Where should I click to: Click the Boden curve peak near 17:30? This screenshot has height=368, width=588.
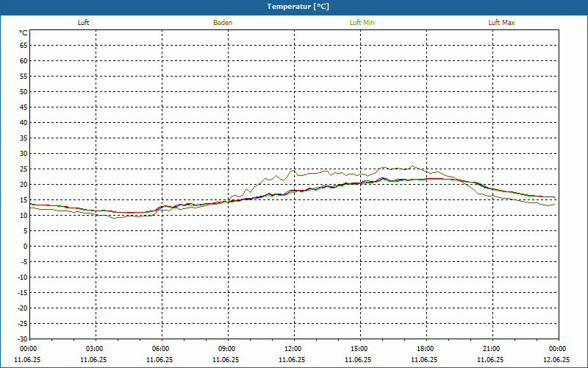tap(412, 166)
